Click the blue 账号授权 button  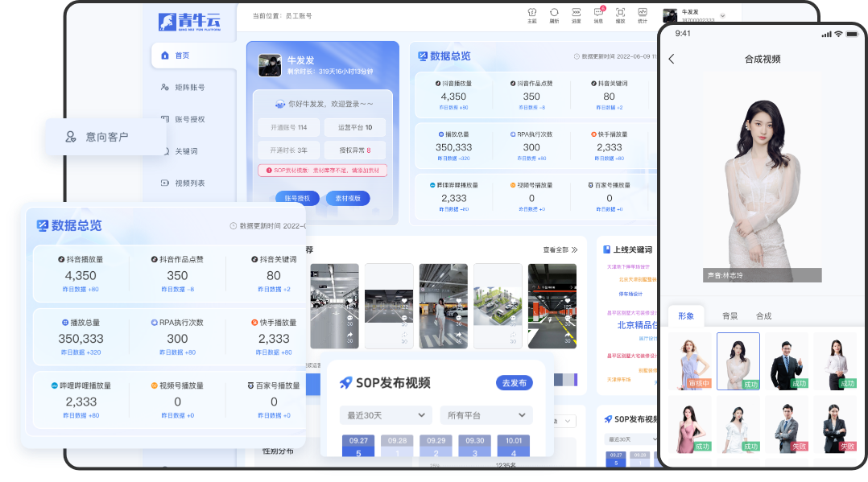pyautogui.click(x=297, y=198)
